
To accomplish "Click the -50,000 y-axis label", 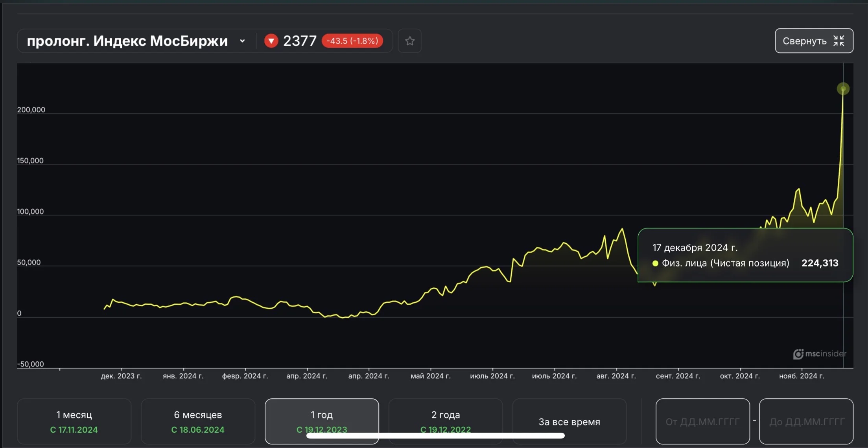I will point(30,364).
